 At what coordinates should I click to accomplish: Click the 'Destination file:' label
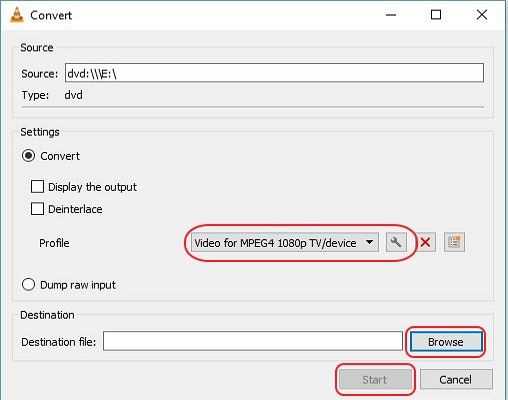(58, 342)
